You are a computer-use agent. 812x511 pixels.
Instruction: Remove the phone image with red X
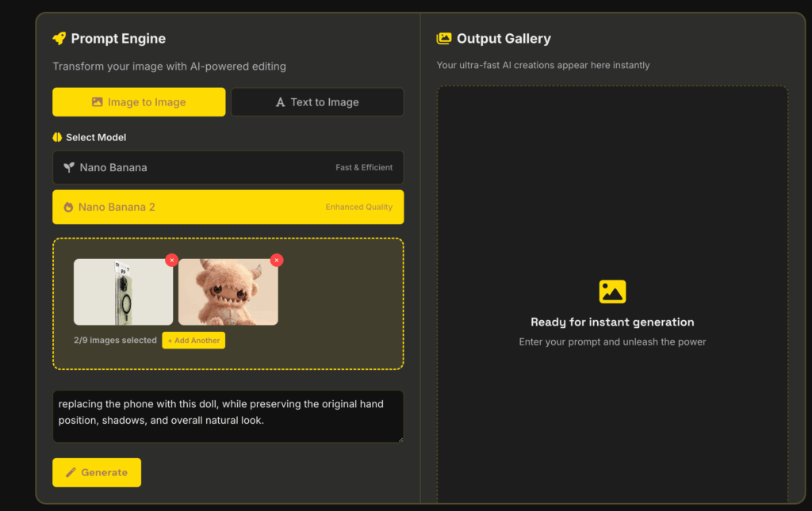tap(171, 260)
